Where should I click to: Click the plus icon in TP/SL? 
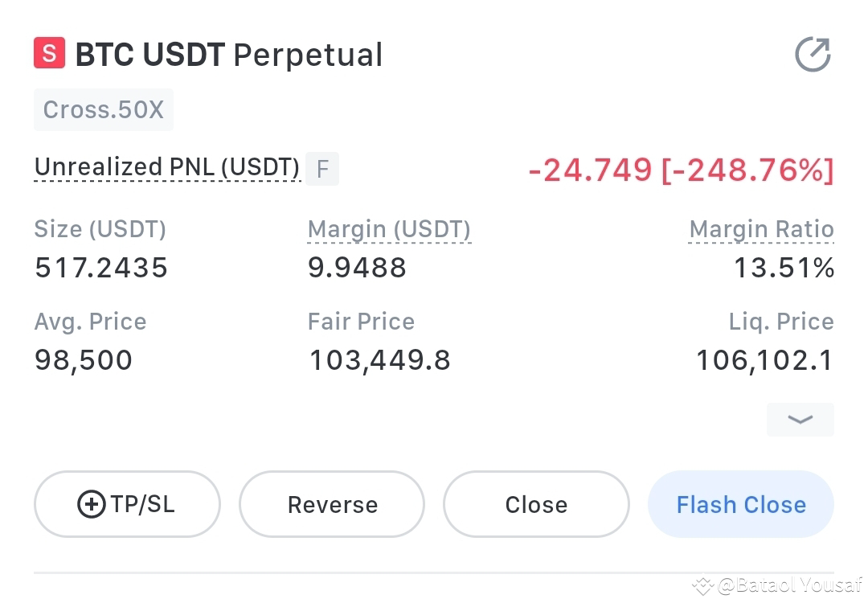[92, 504]
